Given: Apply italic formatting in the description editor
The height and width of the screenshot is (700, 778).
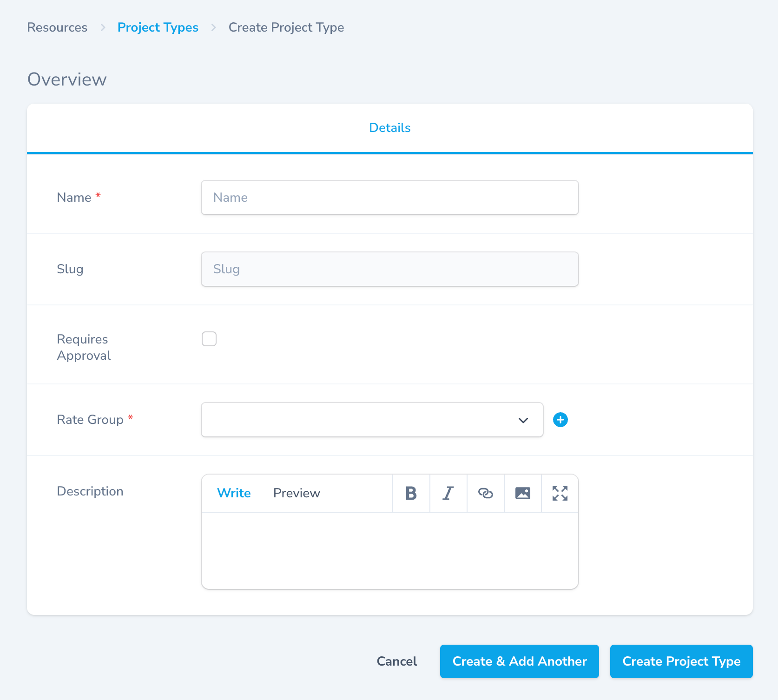Looking at the screenshot, I should click(448, 493).
